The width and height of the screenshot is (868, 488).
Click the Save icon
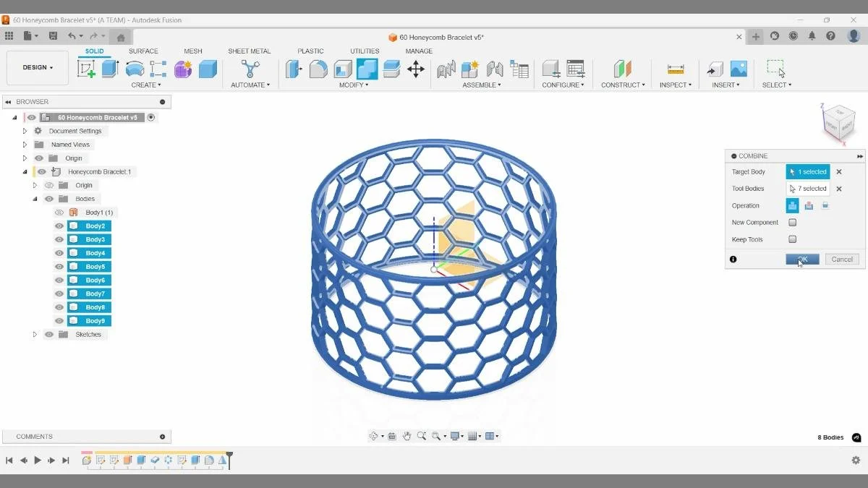[x=53, y=35]
